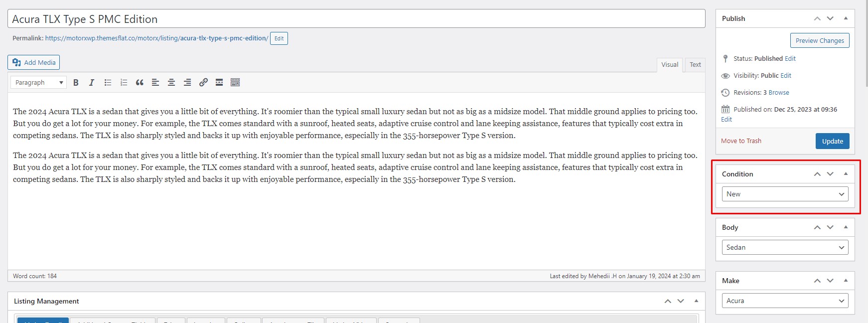868x323 pixels.
Task: Open the Body dropdown showing Sedan
Action: tap(785, 247)
